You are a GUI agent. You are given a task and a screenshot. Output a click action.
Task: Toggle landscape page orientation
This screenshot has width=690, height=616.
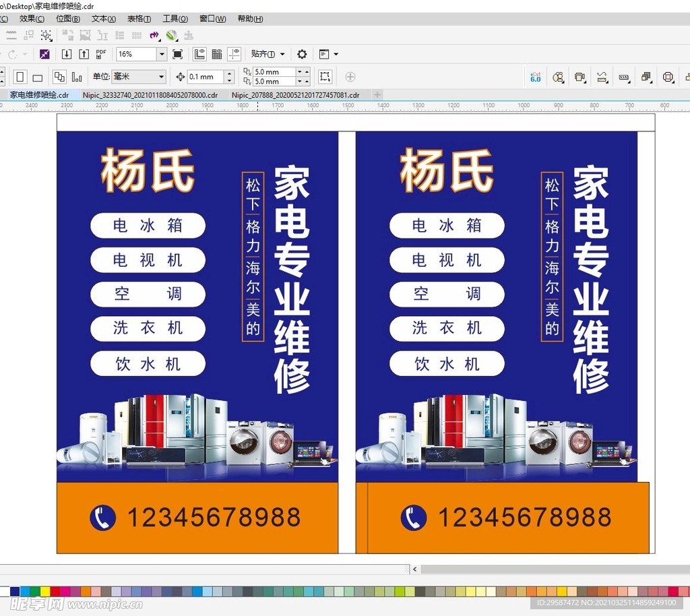point(38,76)
